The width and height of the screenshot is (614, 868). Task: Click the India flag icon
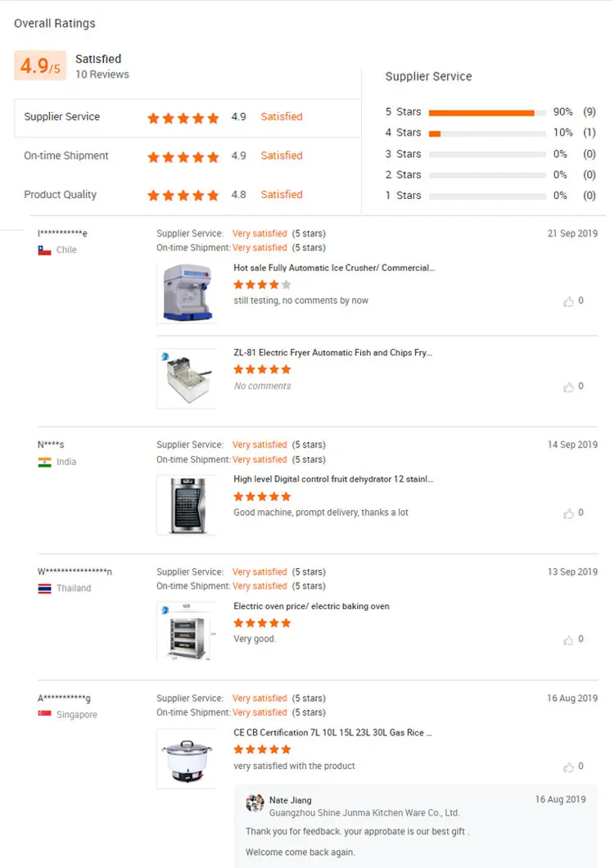[x=44, y=462]
